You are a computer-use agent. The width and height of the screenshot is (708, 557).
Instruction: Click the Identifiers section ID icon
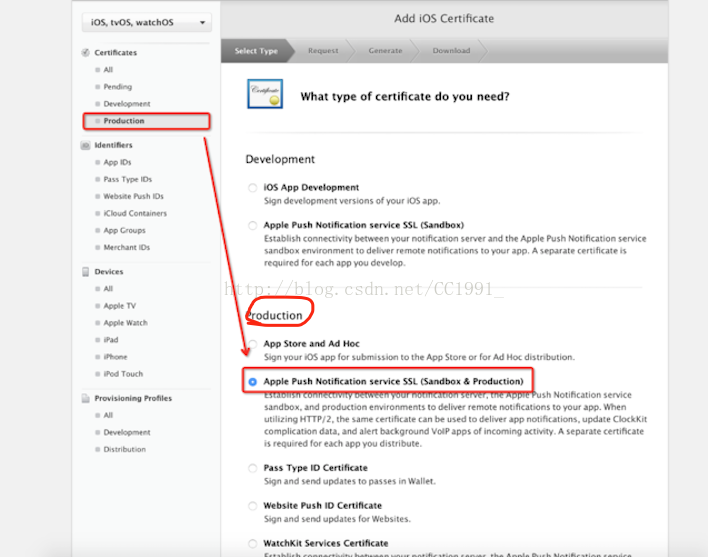pyautogui.click(x=85, y=145)
